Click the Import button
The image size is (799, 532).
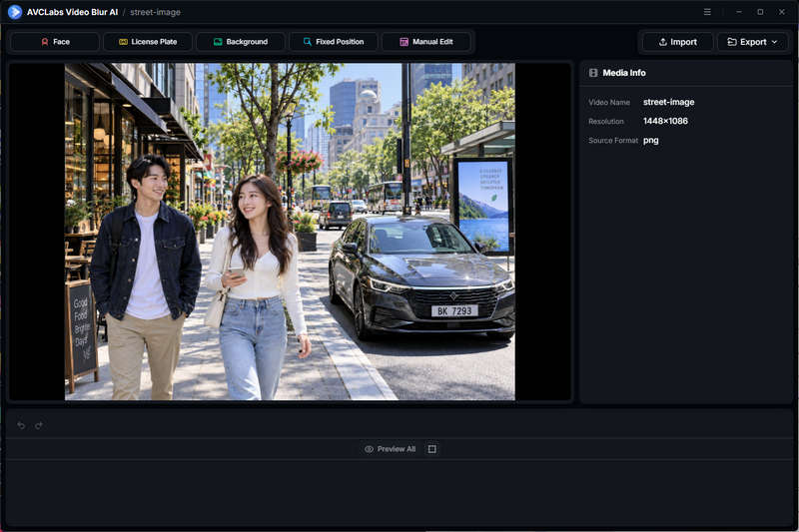pyautogui.click(x=678, y=42)
